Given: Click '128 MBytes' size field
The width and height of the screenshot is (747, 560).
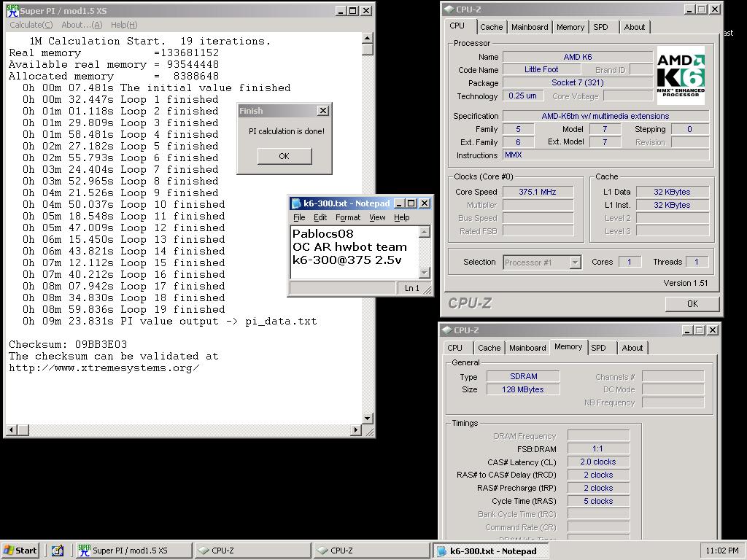Looking at the screenshot, I should 523,389.
